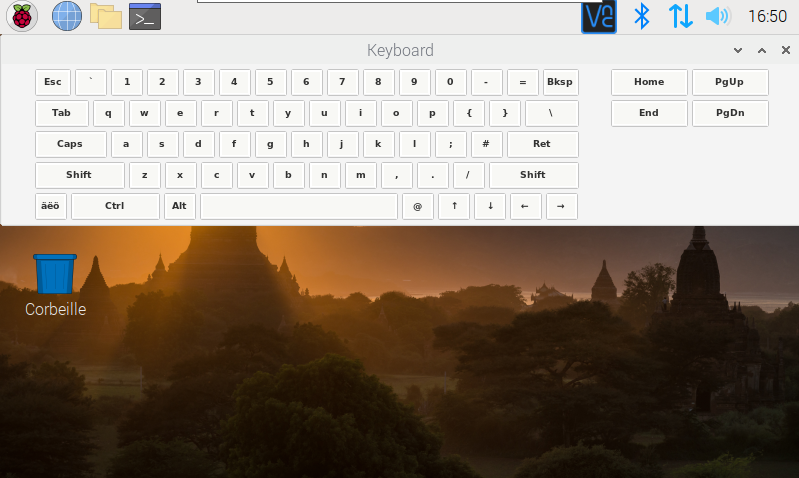Screen dimensions: 799x478
Task: Tap the number 8 key
Action: (379, 83)
